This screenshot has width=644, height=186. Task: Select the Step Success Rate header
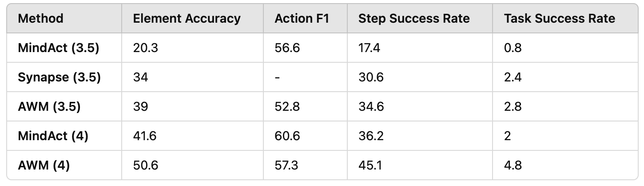point(414,19)
